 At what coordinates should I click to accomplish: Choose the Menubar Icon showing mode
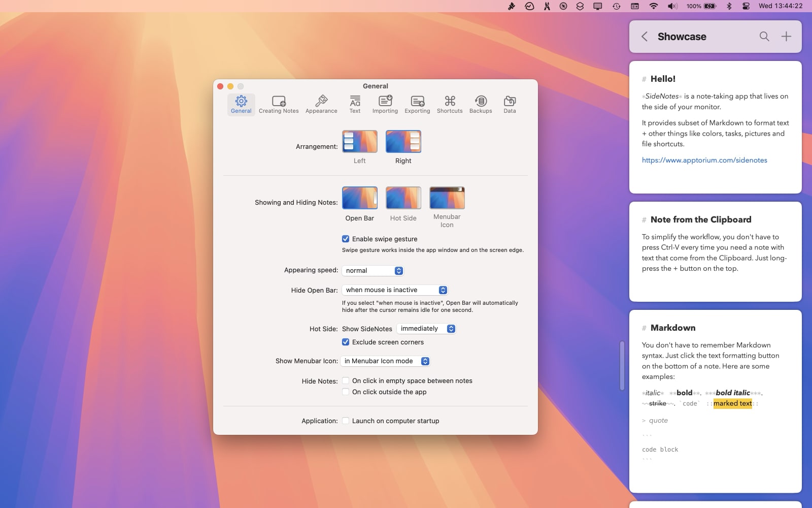pyautogui.click(x=447, y=198)
